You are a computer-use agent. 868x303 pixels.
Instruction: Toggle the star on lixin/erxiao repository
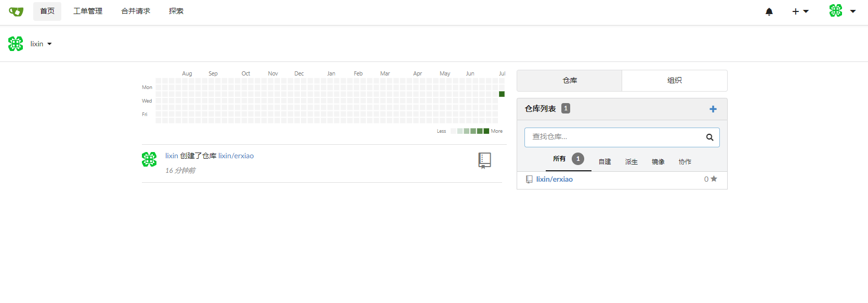click(714, 179)
